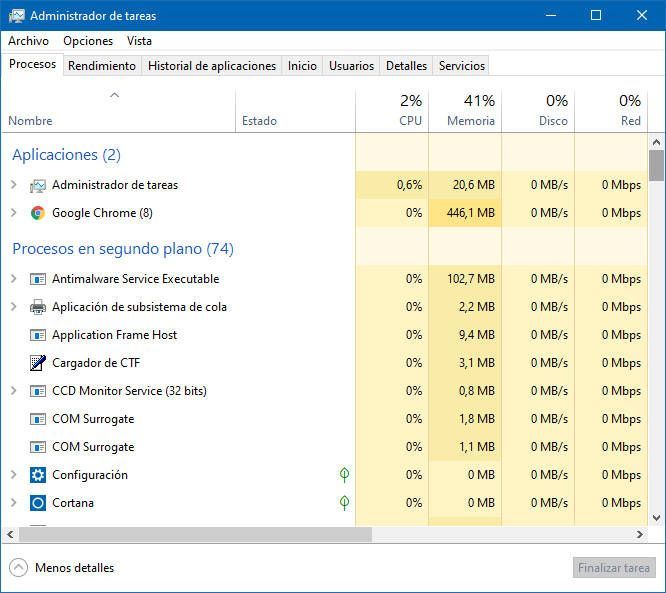The height and width of the screenshot is (593, 666).
Task: Select the 20,6 MB memory cell
Action: [x=465, y=185]
